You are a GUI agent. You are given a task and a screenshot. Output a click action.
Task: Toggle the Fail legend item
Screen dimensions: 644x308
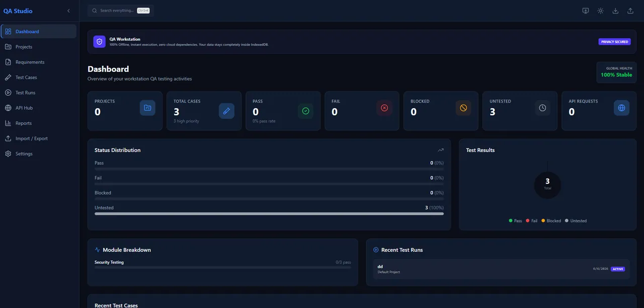pyautogui.click(x=532, y=221)
